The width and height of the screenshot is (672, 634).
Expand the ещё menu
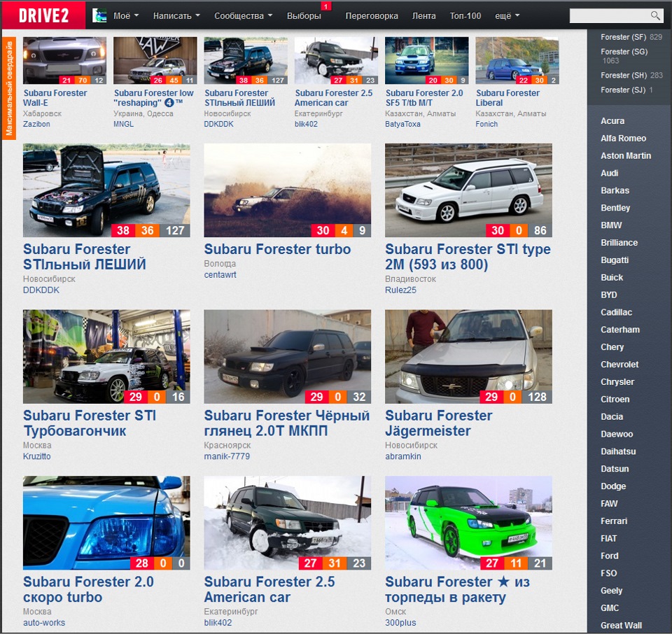[507, 16]
